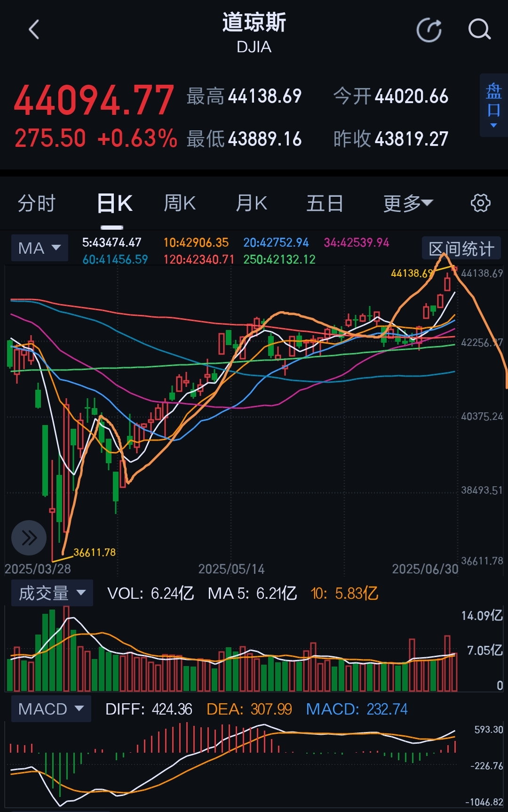
Task: Tap the 593.30 MACD axis label
Action: click(489, 730)
